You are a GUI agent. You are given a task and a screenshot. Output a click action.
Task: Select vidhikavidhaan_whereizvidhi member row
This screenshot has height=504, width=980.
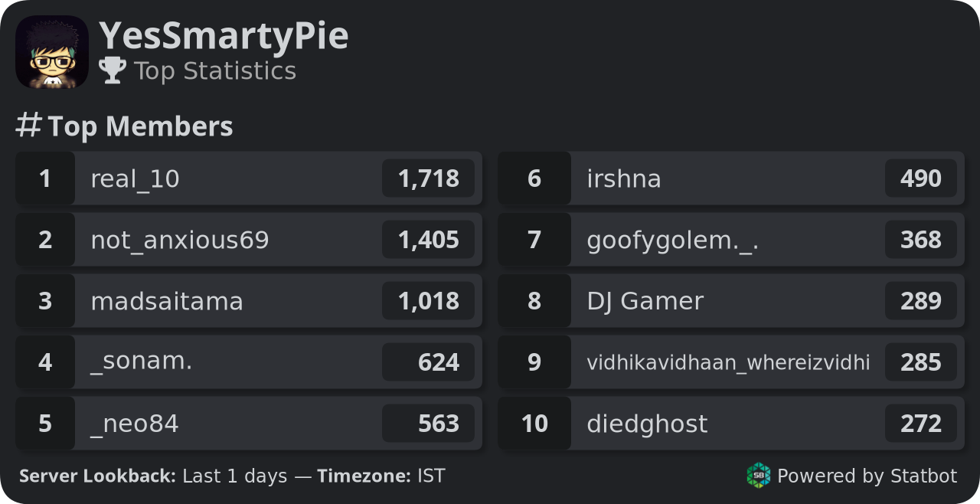click(731, 362)
